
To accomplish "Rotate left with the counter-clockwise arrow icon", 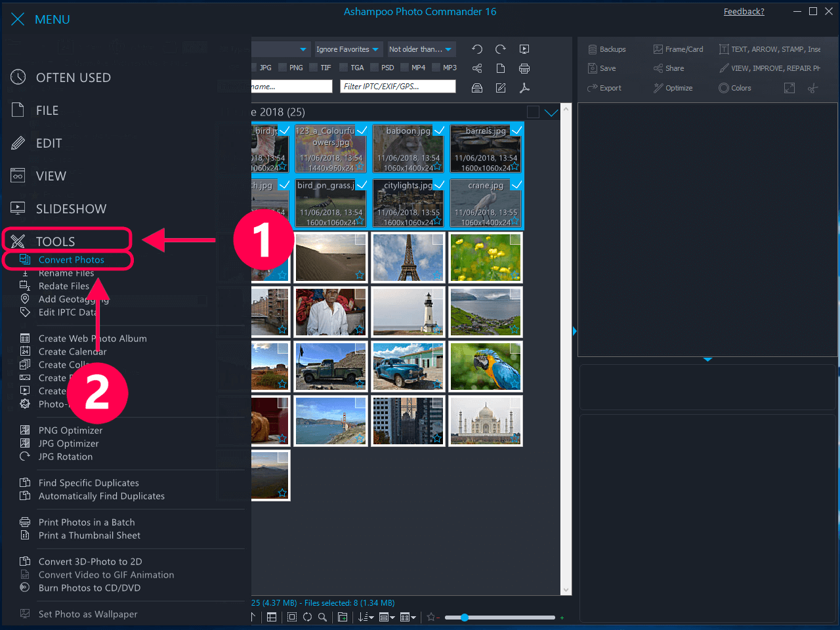I will click(x=477, y=49).
